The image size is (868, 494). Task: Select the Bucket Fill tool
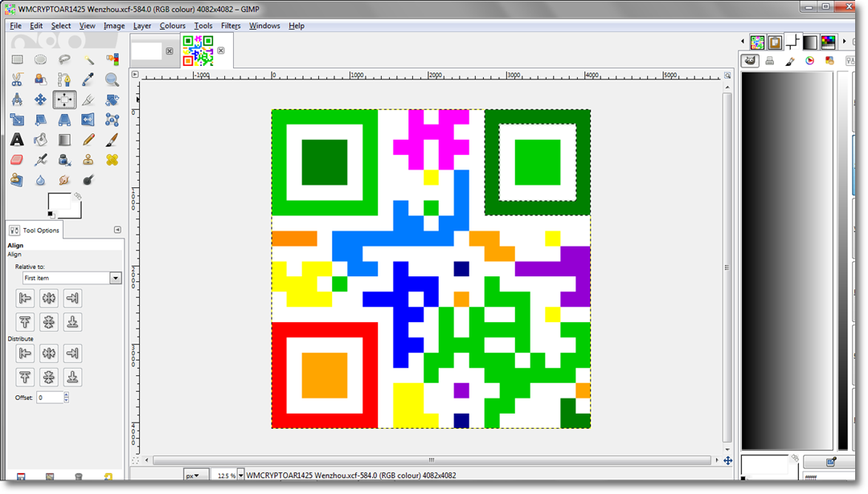pos(40,140)
